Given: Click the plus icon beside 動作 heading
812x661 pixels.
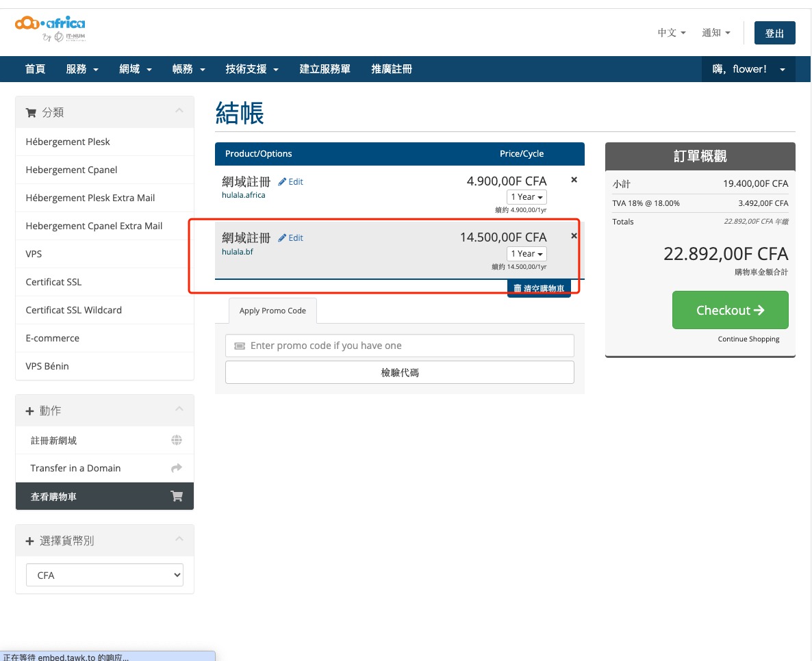Looking at the screenshot, I should 29,411.
